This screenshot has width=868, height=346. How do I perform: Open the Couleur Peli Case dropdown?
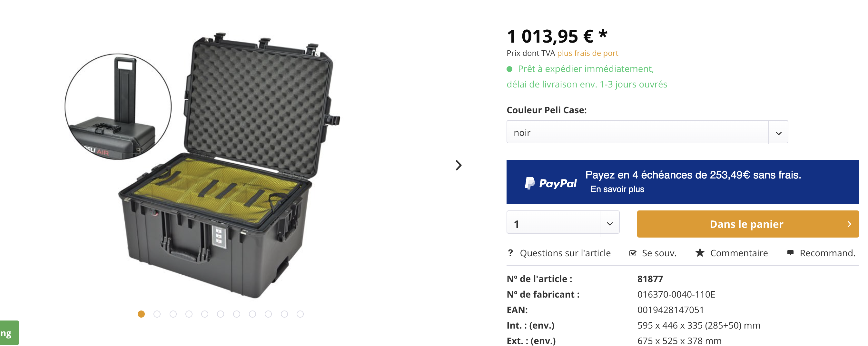[778, 132]
